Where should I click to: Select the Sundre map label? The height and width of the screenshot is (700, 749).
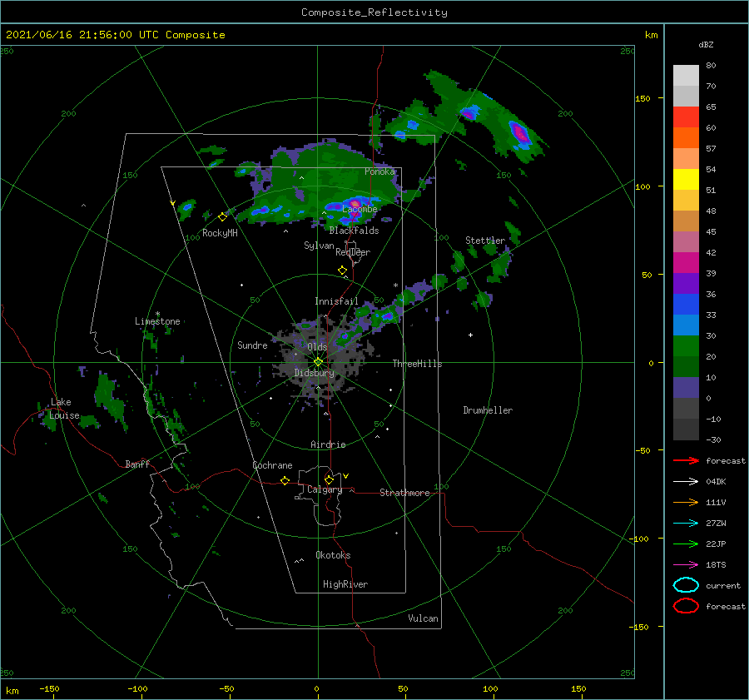[x=252, y=345]
